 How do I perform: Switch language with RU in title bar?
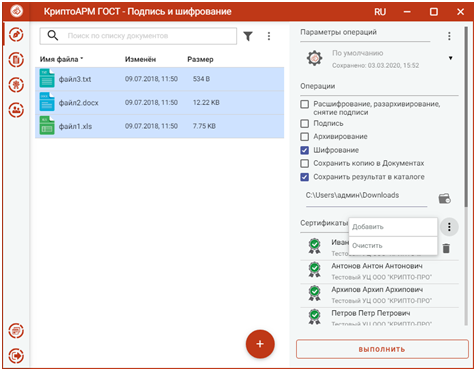click(x=380, y=12)
